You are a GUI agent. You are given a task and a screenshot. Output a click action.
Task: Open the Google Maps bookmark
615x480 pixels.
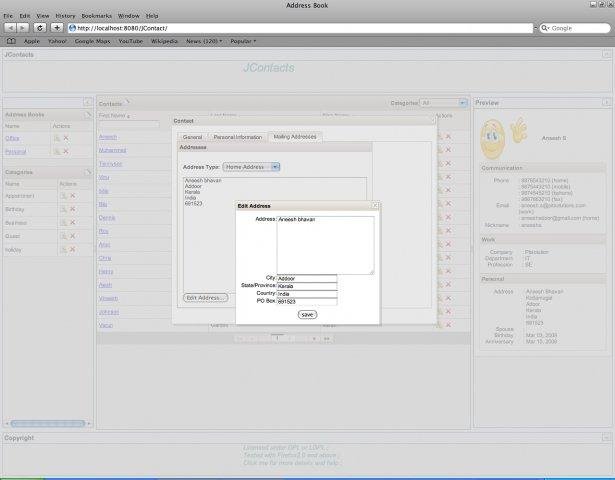click(92, 41)
